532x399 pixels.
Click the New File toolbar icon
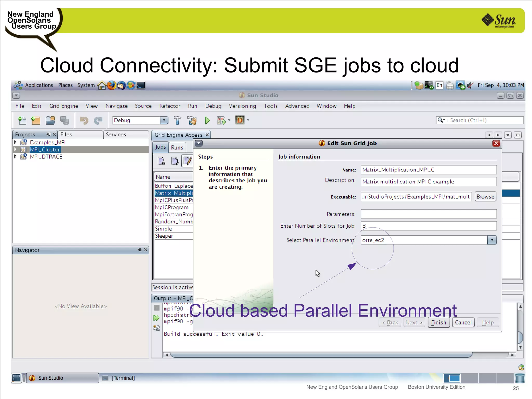[22, 120]
